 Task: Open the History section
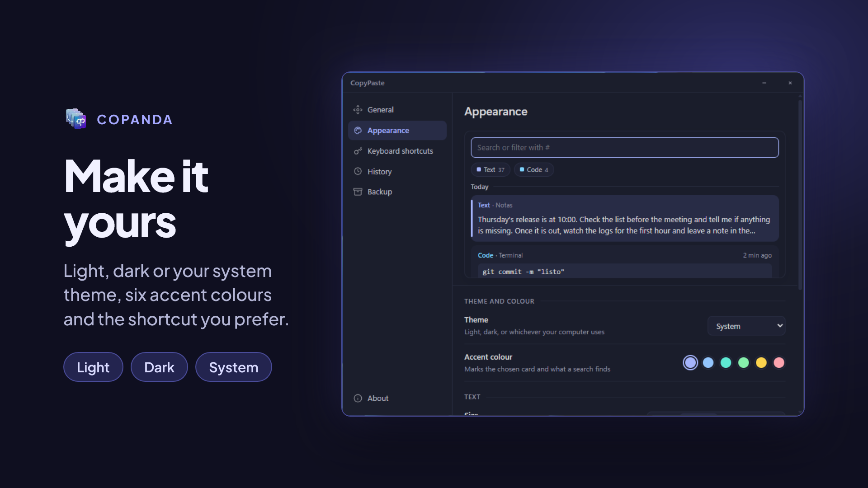point(397,171)
